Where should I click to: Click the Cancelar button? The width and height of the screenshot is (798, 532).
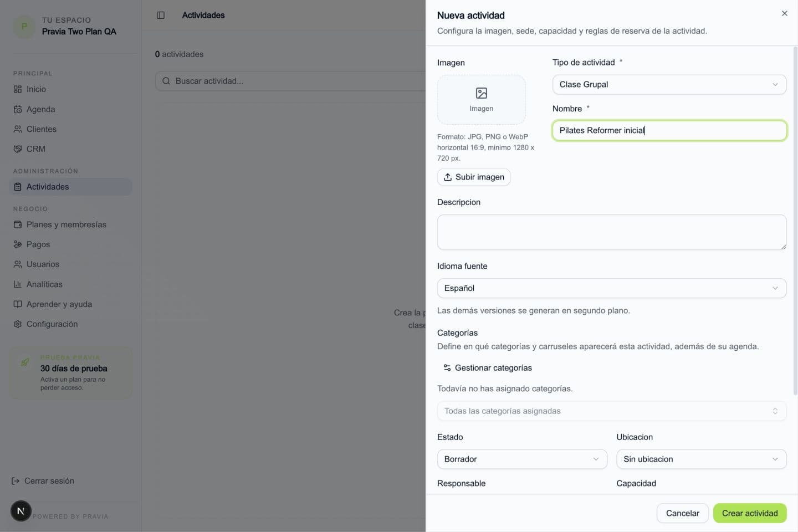pos(683,513)
